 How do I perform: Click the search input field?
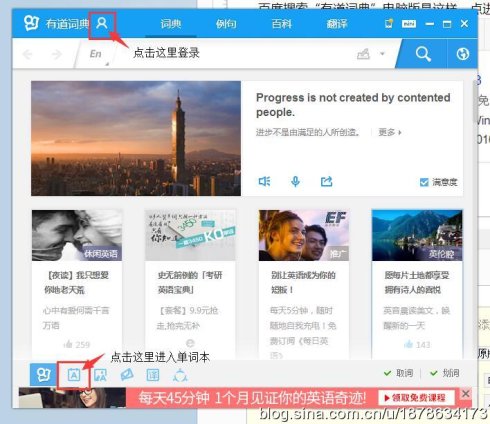233,54
